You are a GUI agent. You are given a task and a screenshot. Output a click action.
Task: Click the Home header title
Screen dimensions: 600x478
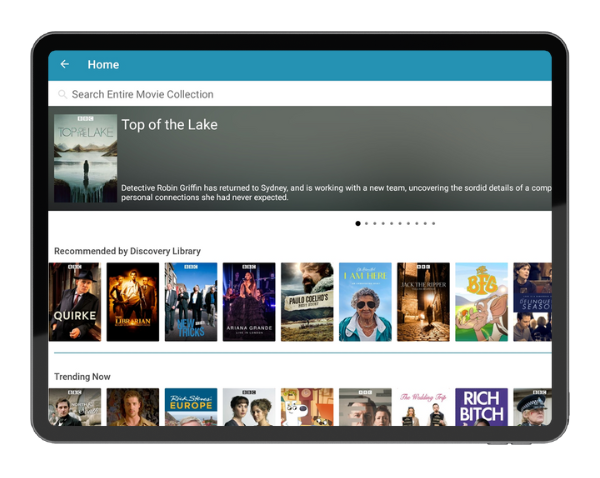click(x=103, y=64)
